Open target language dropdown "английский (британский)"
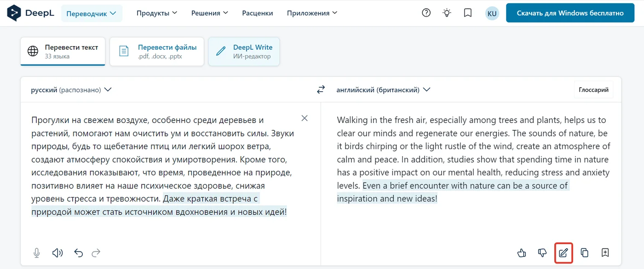Image resolution: width=644 pixels, height=269 pixels. (x=383, y=90)
